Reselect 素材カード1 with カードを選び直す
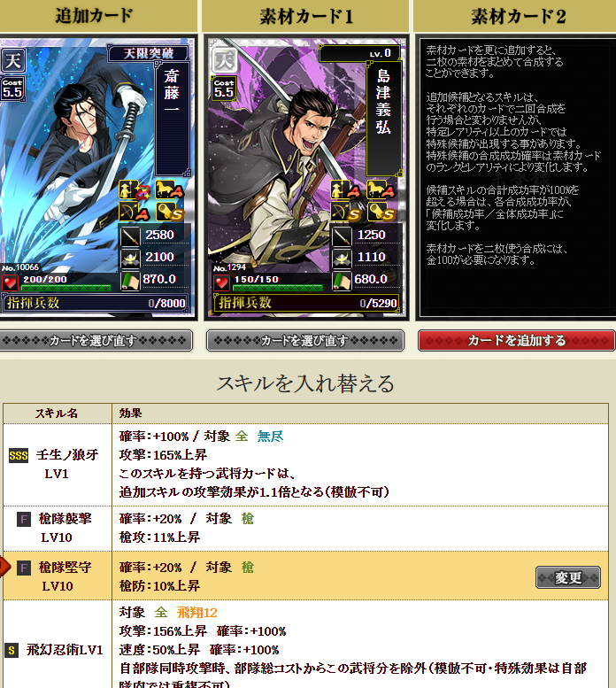The height and width of the screenshot is (688, 616). coord(305,341)
